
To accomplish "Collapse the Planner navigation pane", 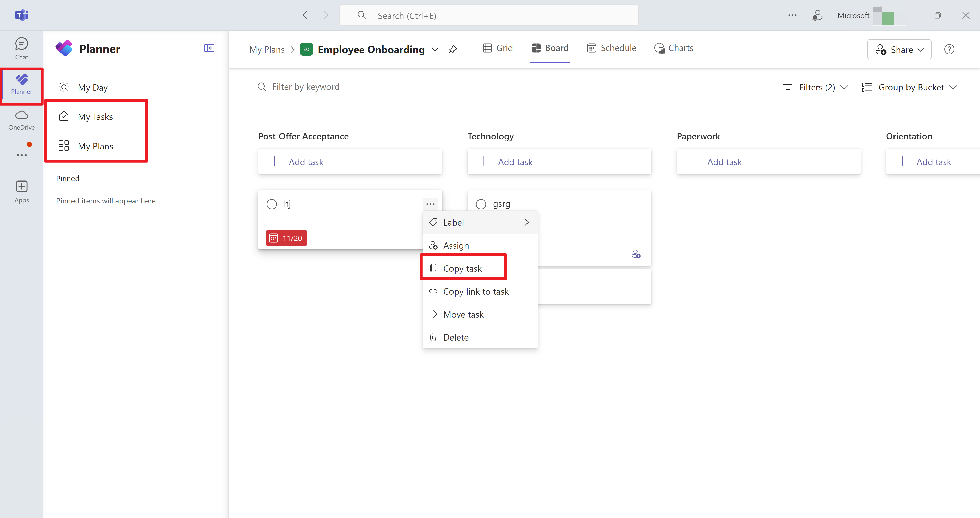I will (209, 48).
